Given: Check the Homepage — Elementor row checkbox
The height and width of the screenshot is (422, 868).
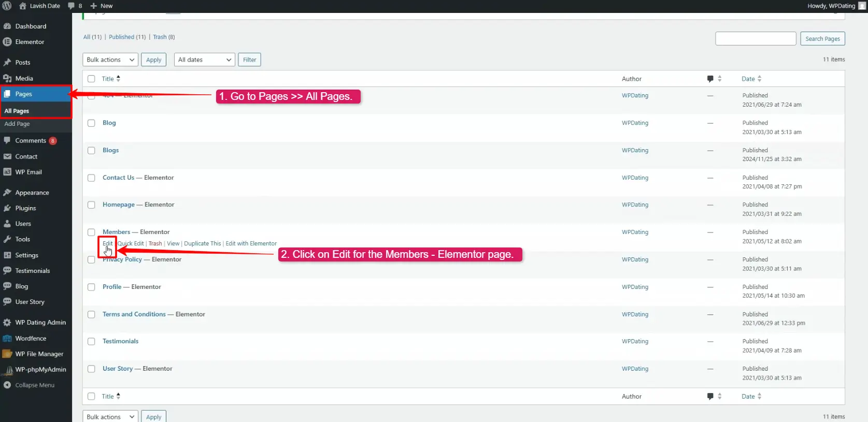Looking at the screenshot, I should click(91, 205).
